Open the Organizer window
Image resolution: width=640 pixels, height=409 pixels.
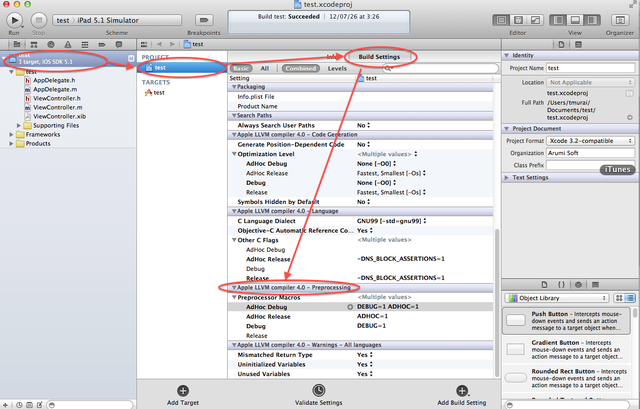(x=620, y=20)
